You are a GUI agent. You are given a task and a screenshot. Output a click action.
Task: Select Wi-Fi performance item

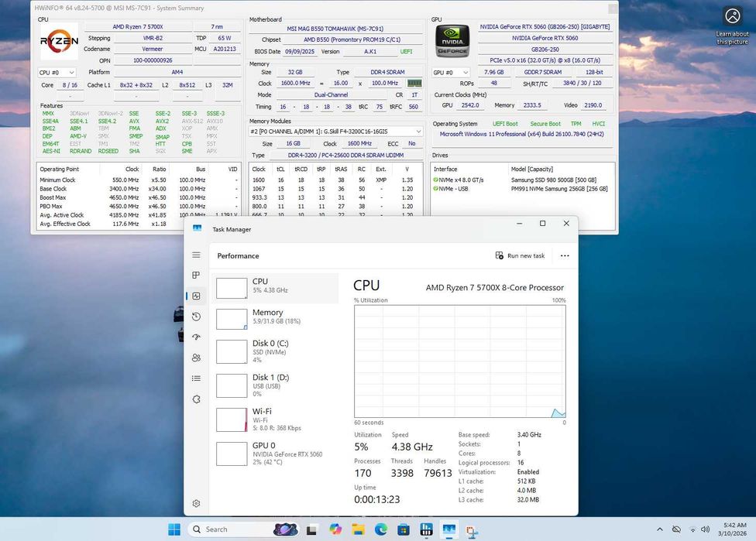(275, 419)
